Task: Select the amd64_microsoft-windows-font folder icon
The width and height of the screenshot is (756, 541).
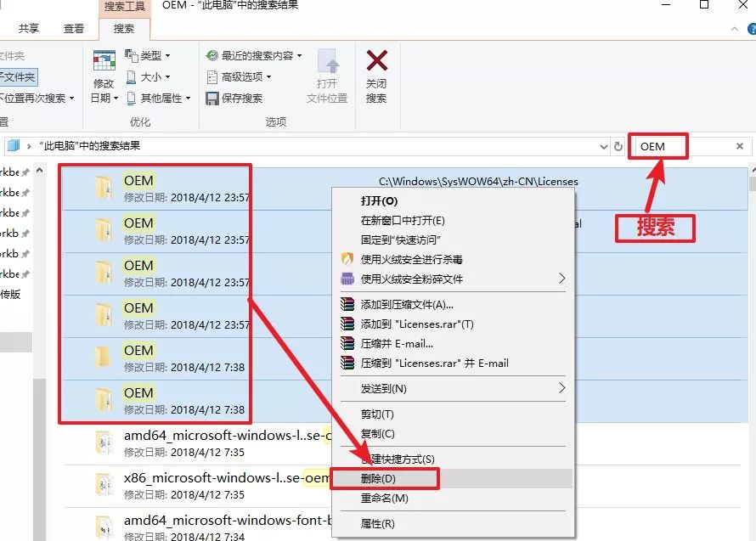Action: pos(104,527)
